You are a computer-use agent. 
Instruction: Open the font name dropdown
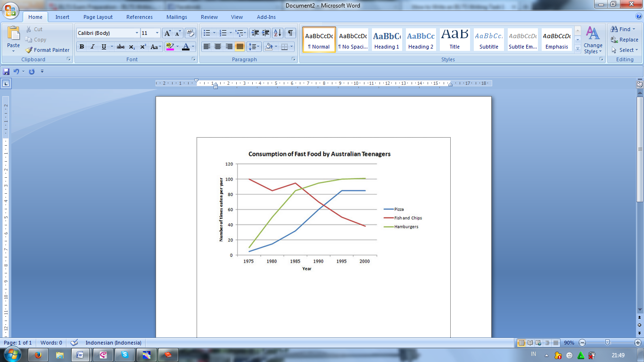click(137, 33)
